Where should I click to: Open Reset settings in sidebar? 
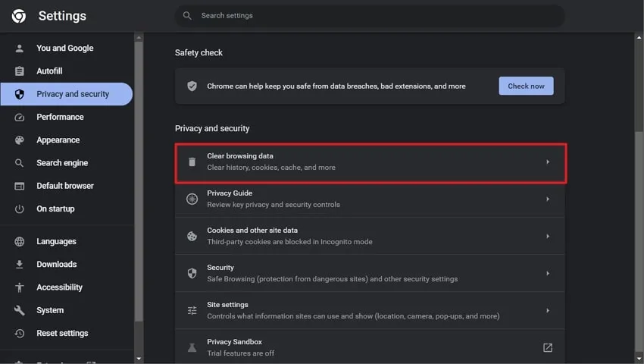coord(62,333)
